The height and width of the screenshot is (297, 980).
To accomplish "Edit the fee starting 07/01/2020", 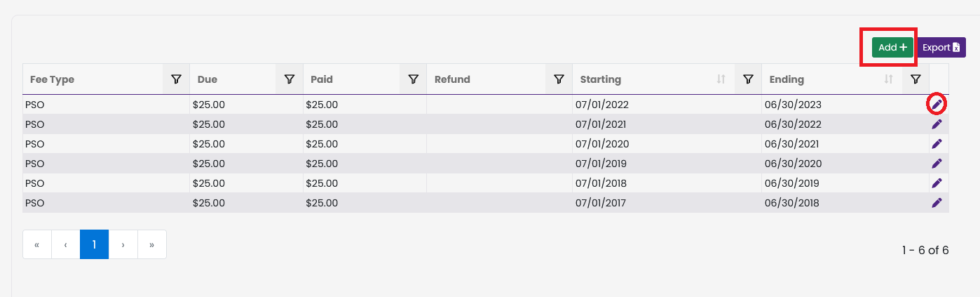I will tap(937, 144).
